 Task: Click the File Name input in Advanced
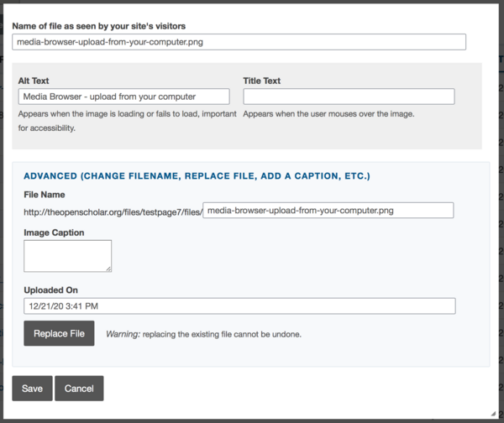tap(328, 211)
